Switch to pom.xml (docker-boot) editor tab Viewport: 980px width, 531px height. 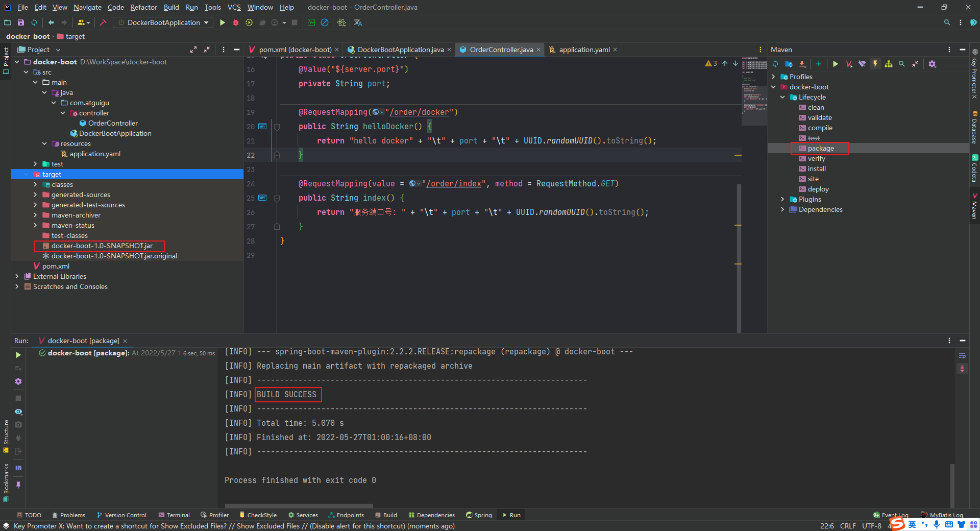pos(295,50)
